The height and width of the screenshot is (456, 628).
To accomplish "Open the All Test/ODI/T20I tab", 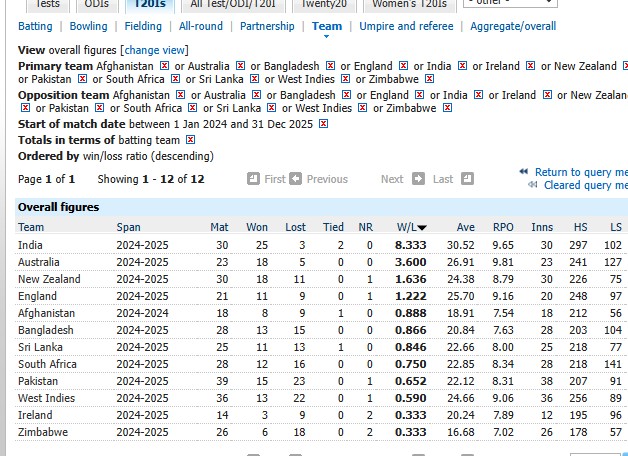I will click(x=233, y=5).
